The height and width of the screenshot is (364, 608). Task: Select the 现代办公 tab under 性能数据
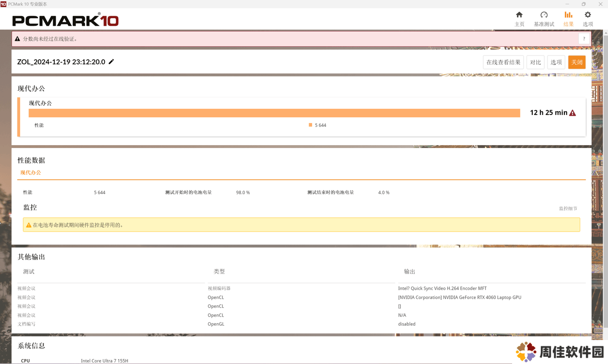pyautogui.click(x=31, y=172)
